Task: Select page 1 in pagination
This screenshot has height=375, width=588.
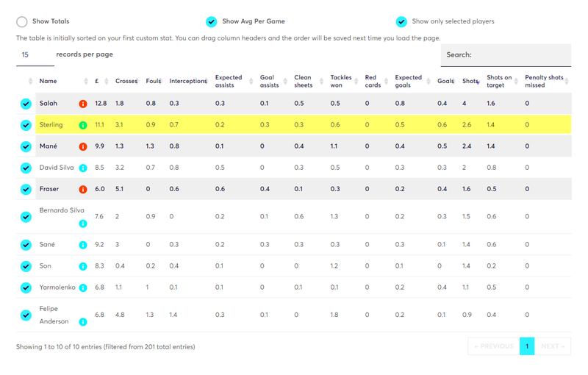Action: tap(527, 346)
